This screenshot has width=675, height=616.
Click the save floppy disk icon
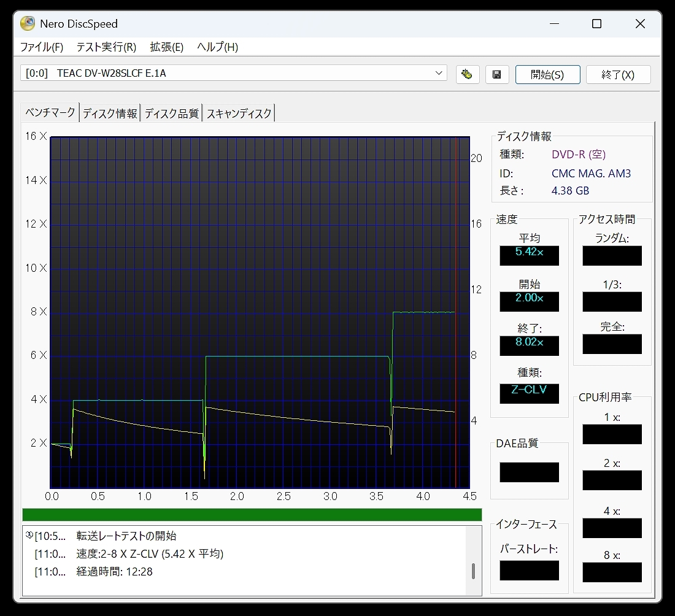click(x=497, y=74)
